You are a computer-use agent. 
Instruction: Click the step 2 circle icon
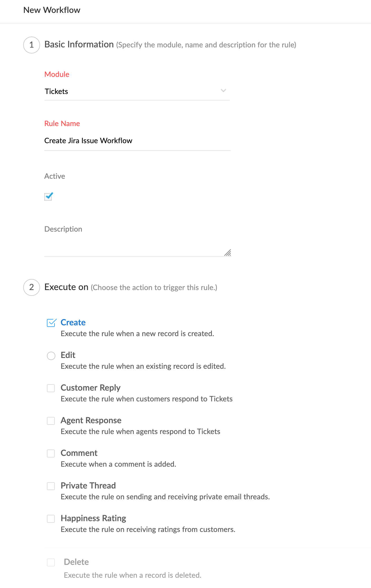(32, 287)
